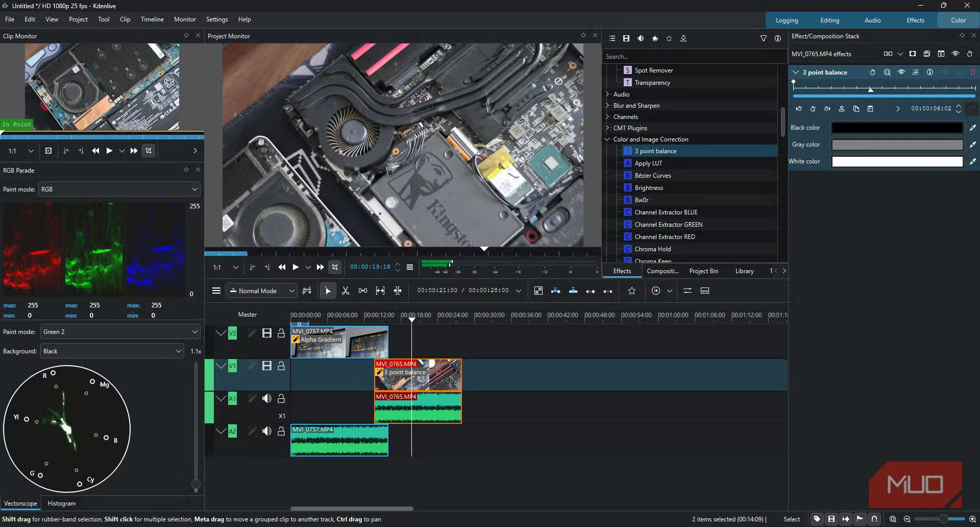Click the download effects icon in effects panel
Image resolution: width=980 pixels, height=527 pixels.
683,38
